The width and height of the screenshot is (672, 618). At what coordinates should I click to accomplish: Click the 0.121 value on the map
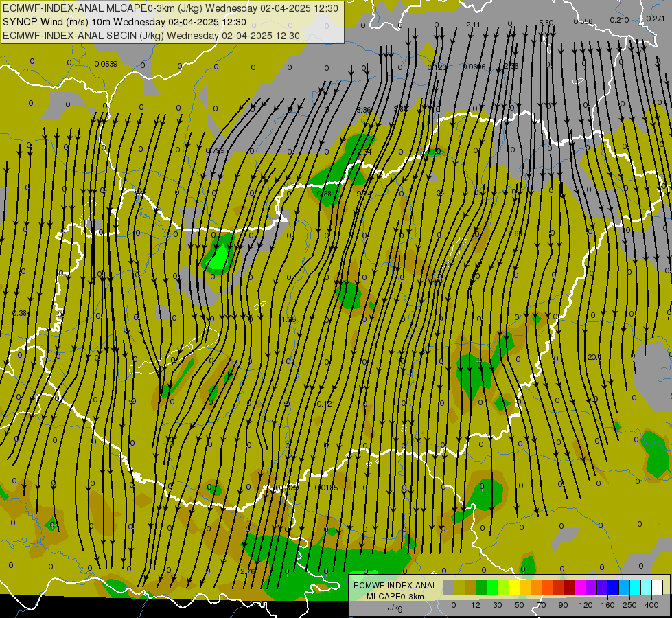[x=326, y=404]
